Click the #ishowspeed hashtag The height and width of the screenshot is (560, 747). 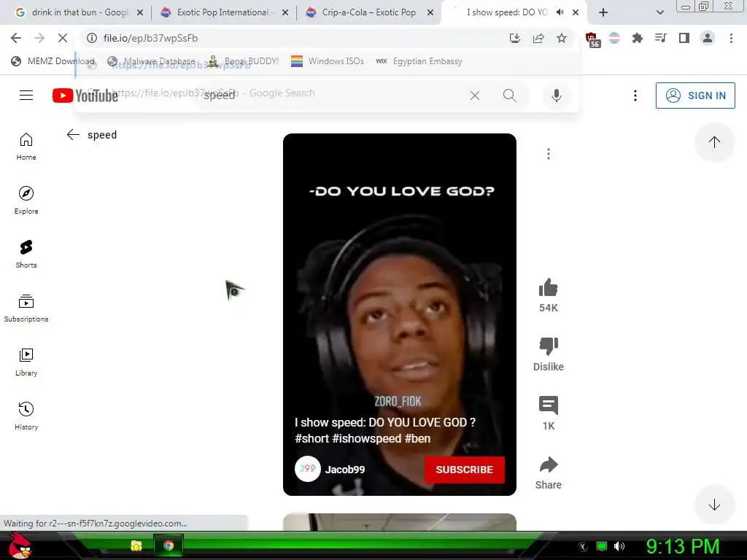tap(366, 438)
